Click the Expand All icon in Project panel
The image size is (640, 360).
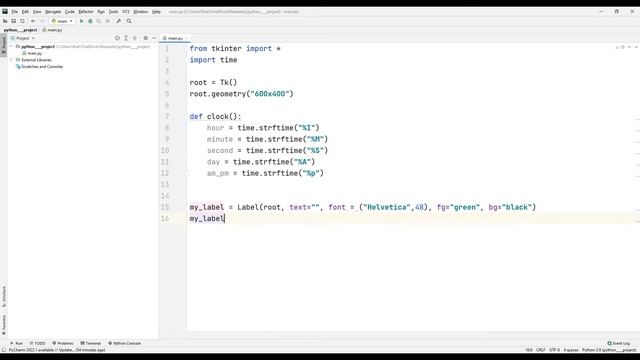(126, 38)
